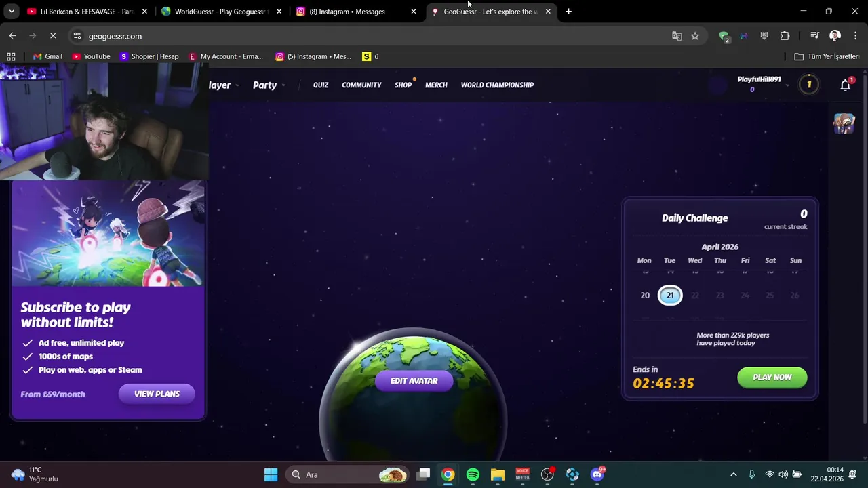Open Spotify from the taskbar

pos(473,474)
